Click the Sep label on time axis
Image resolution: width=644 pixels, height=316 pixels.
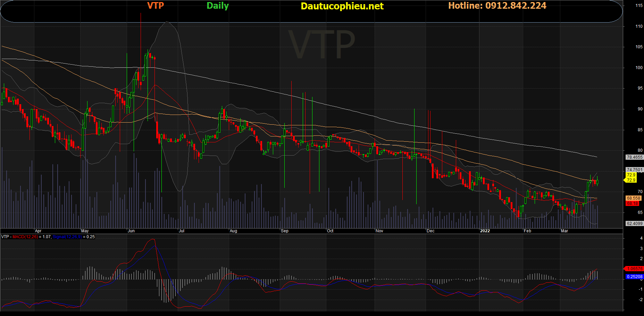click(x=285, y=231)
